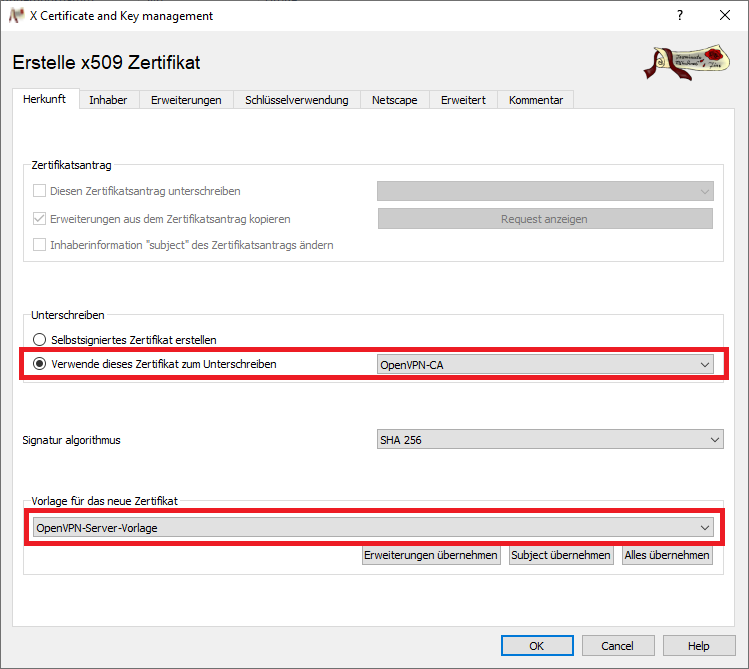Click the question mark help icon in title bar
The image size is (749, 669).
(679, 16)
